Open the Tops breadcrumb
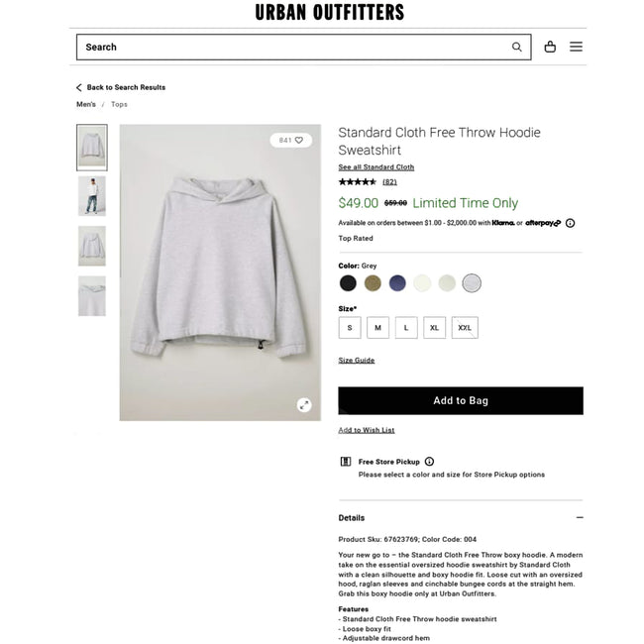Image resolution: width=644 pixels, height=644 pixels. click(119, 104)
